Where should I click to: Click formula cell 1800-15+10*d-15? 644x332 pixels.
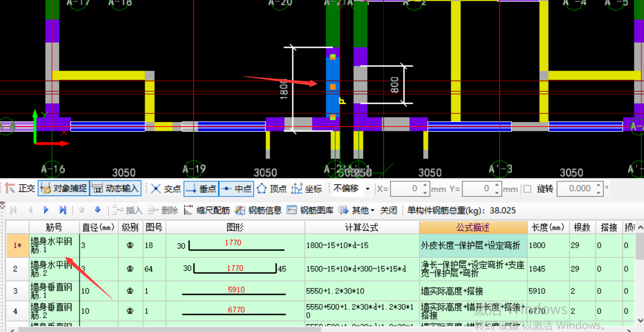[362, 246]
